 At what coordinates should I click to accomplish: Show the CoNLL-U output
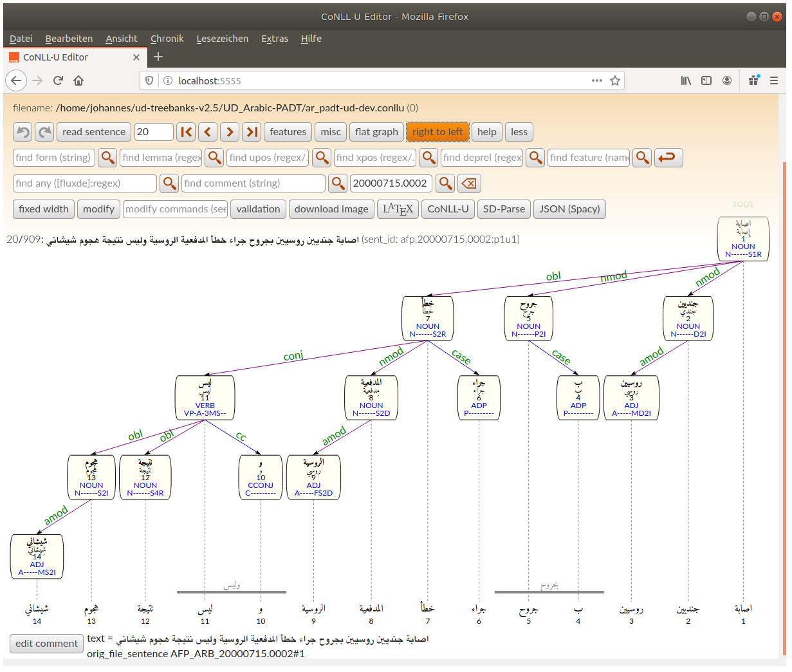click(448, 209)
